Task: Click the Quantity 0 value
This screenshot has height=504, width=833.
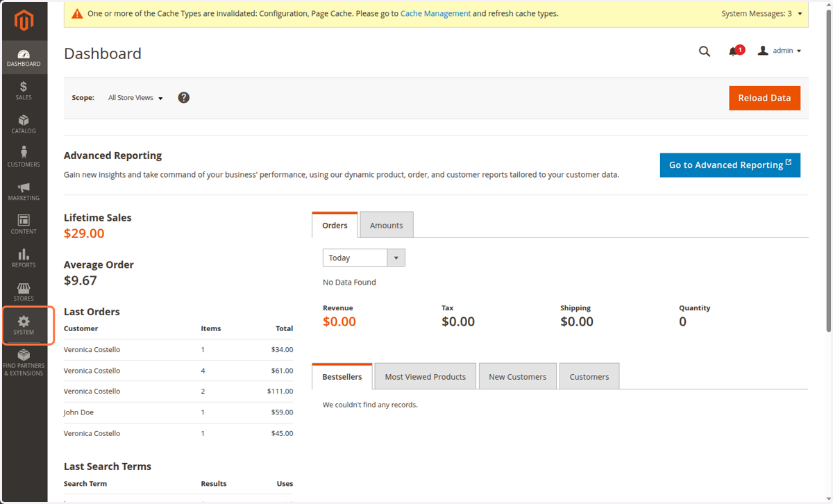Action: [x=683, y=321]
